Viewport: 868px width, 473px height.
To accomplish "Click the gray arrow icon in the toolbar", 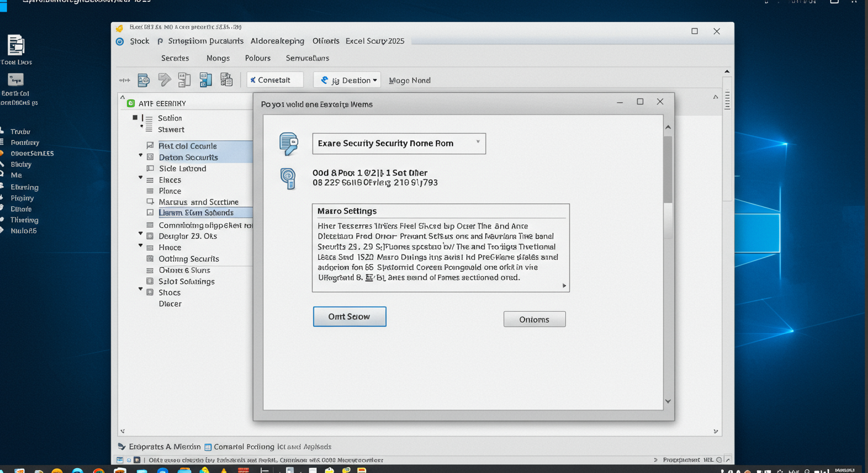I will (x=165, y=80).
